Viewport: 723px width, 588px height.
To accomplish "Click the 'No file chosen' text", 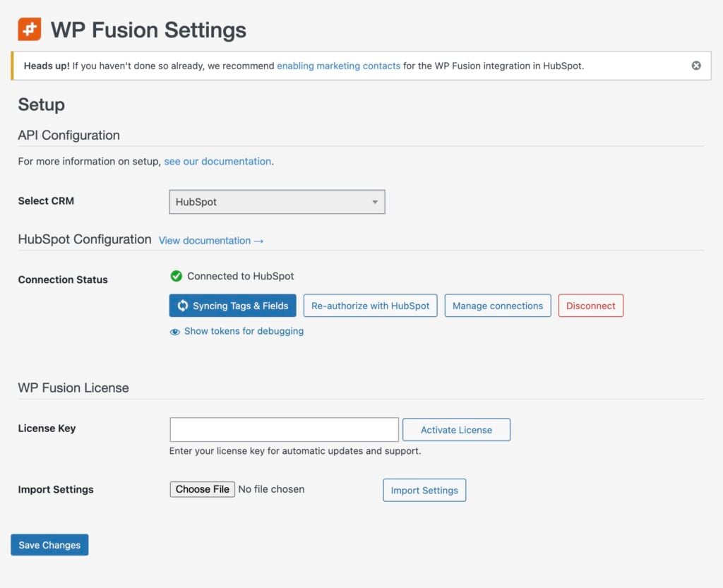I will point(271,489).
